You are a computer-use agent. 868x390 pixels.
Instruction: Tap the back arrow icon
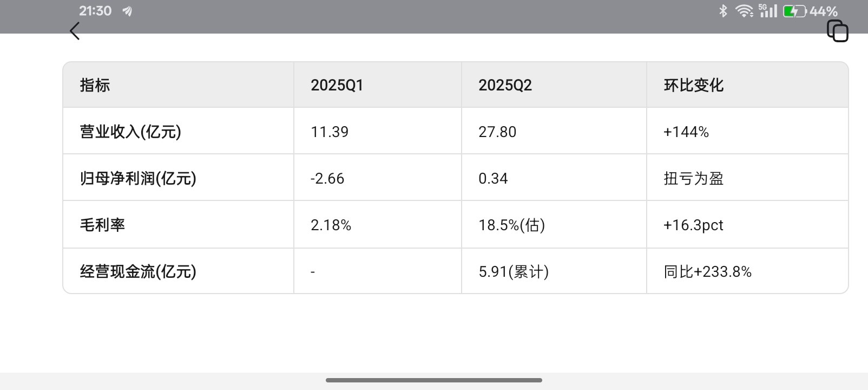75,31
